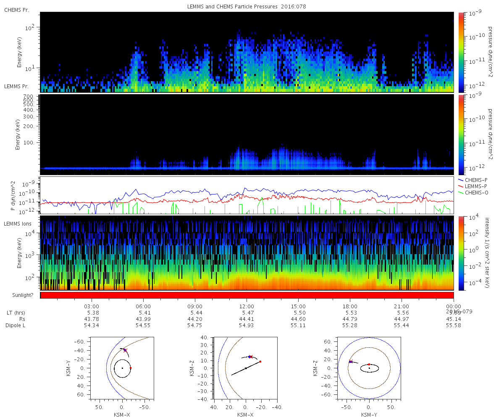
Task: Select the 'CHEMS Pr.' panel label
Action: click(16, 10)
